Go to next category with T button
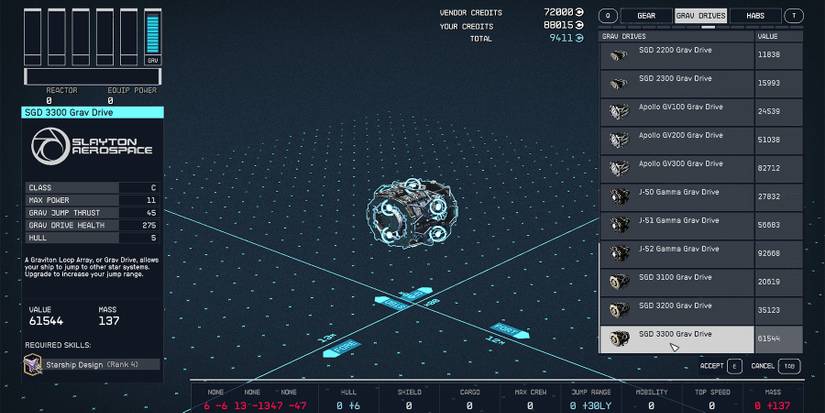 click(x=793, y=16)
